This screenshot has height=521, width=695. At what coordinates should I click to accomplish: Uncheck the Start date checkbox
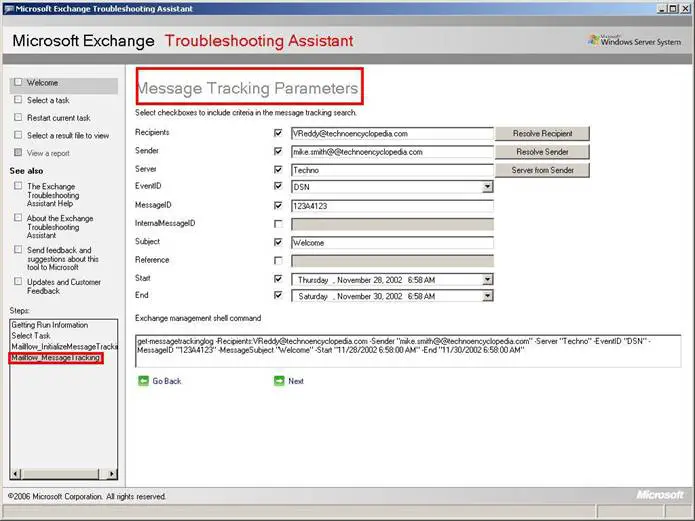coord(278,278)
